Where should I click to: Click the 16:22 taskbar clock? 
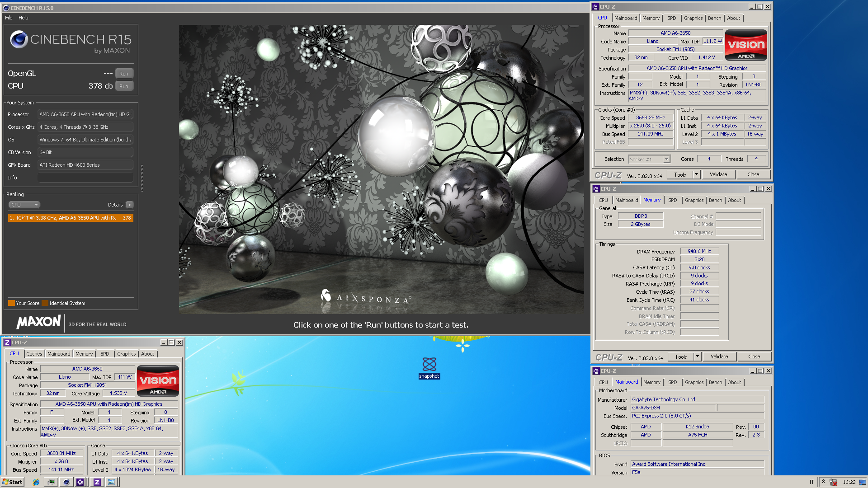pyautogui.click(x=849, y=482)
